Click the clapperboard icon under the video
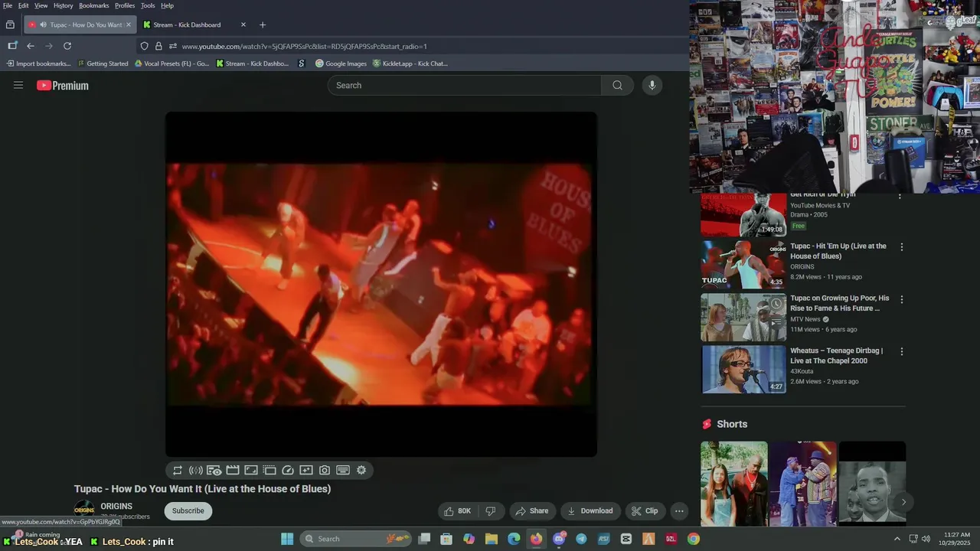The width and height of the screenshot is (980, 551). click(x=233, y=471)
